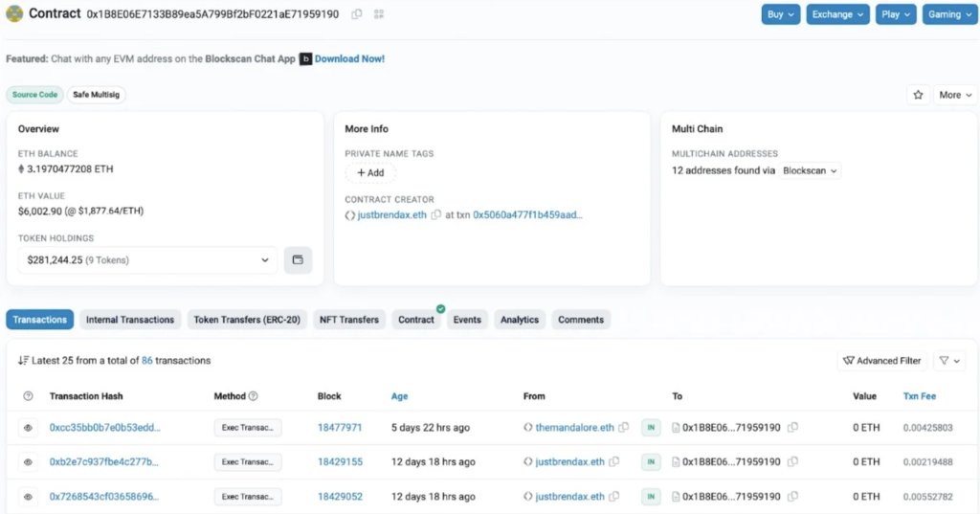Click the Download Now! link
980x514 pixels.
pos(349,58)
